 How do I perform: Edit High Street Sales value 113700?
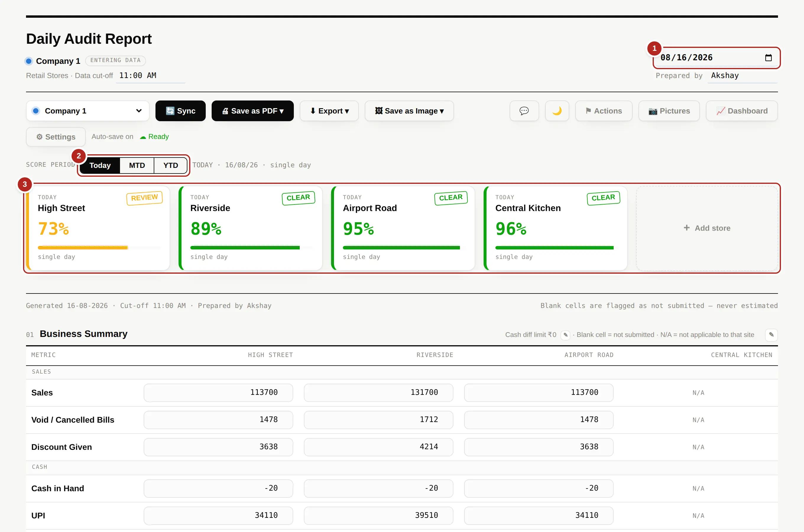(218, 392)
